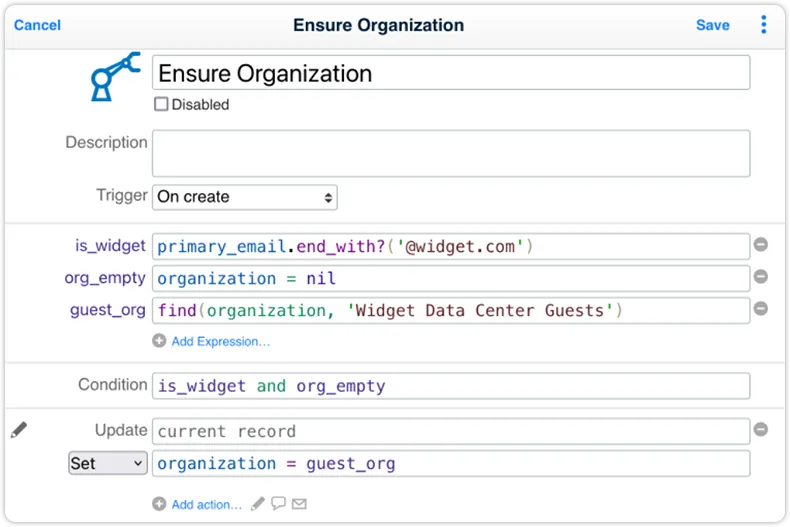Add an email action via envelope icon
Viewport: 790px width, 527px height.
tap(299, 504)
